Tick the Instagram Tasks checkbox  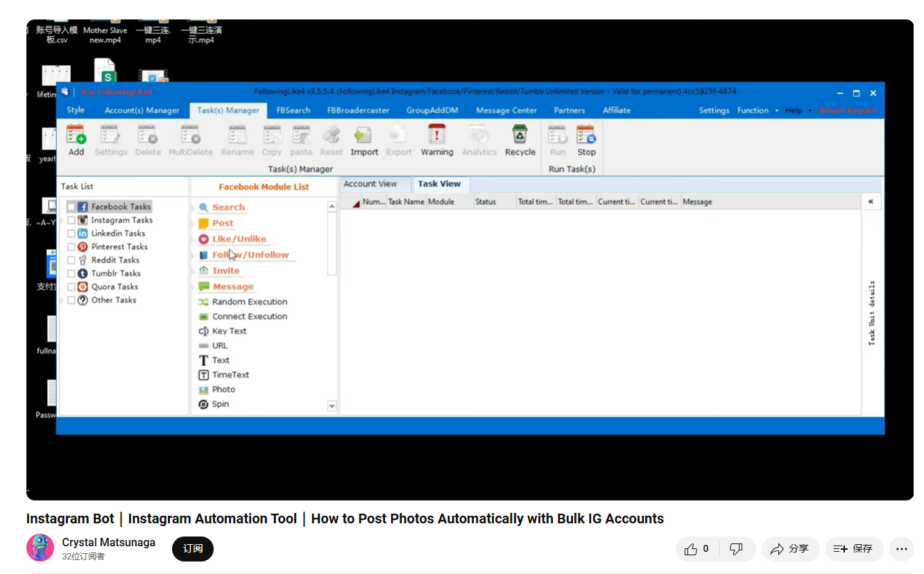pos(71,220)
